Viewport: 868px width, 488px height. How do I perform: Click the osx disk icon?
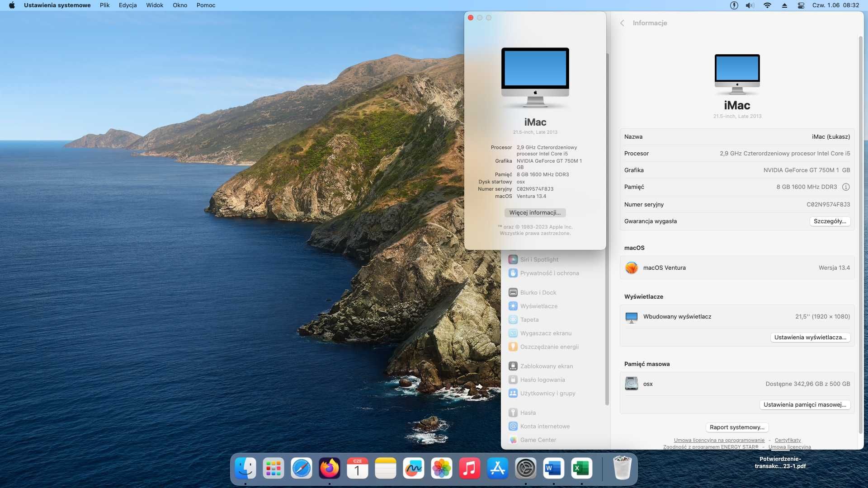632,384
